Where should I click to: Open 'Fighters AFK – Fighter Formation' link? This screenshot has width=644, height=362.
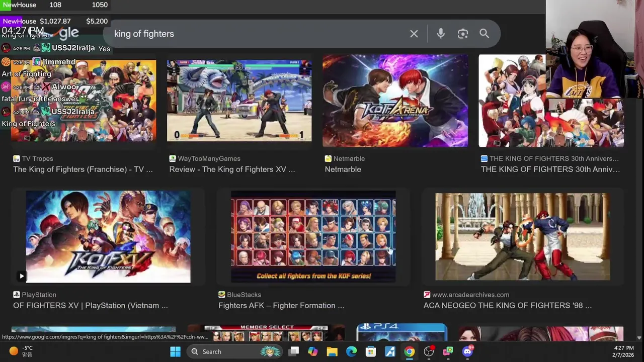tap(281, 306)
